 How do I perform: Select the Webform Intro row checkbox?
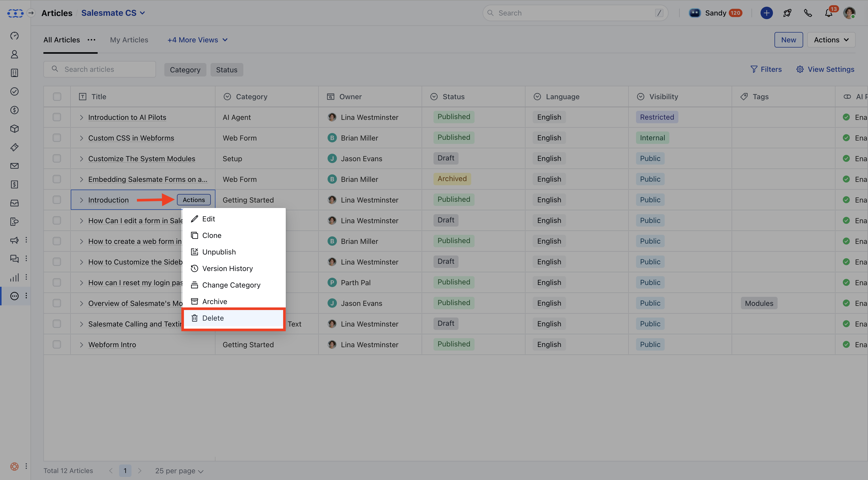pos(57,344)
